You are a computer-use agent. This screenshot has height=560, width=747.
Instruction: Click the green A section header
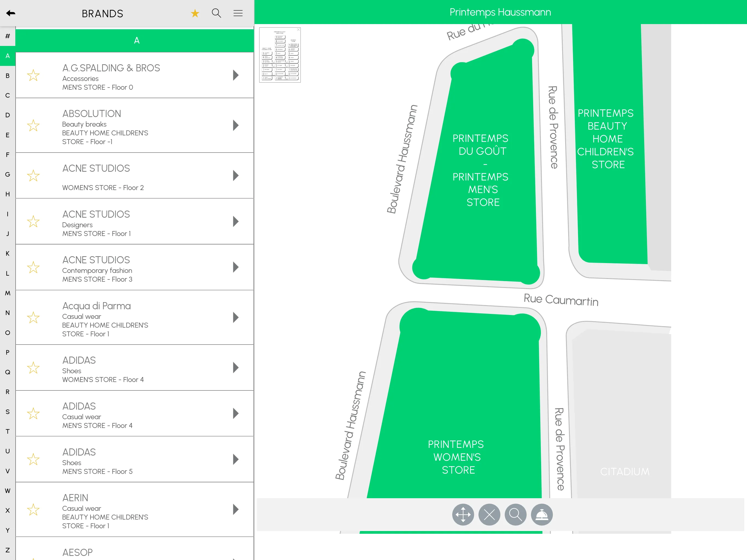(135, 40)
